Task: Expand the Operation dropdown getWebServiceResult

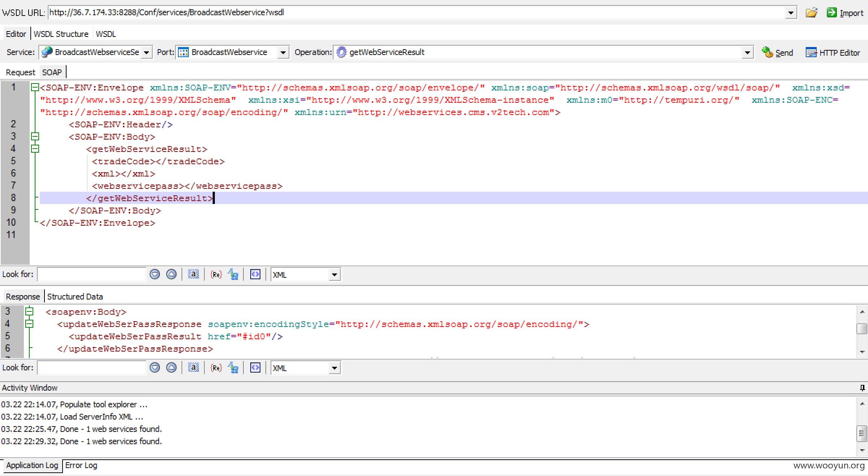Action: (747, 53)
